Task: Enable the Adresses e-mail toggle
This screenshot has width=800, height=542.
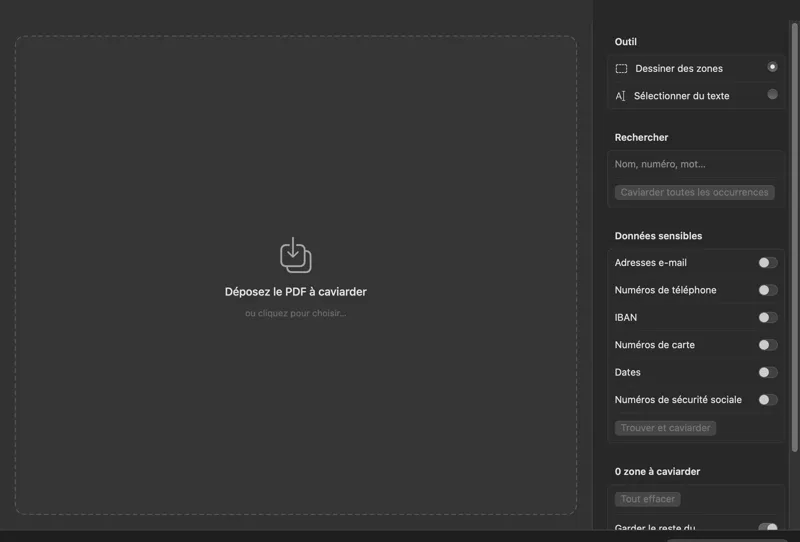Action: tap(767, 262)
